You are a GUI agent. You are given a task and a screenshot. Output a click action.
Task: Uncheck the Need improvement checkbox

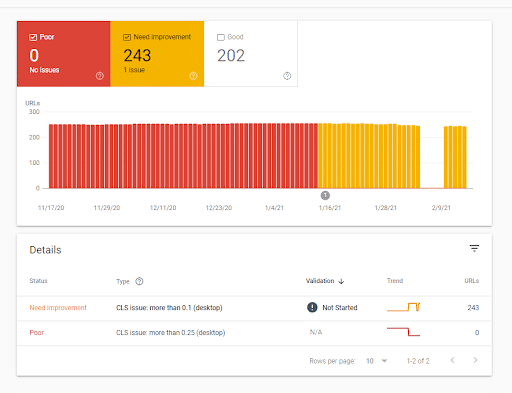click(127, 37)
